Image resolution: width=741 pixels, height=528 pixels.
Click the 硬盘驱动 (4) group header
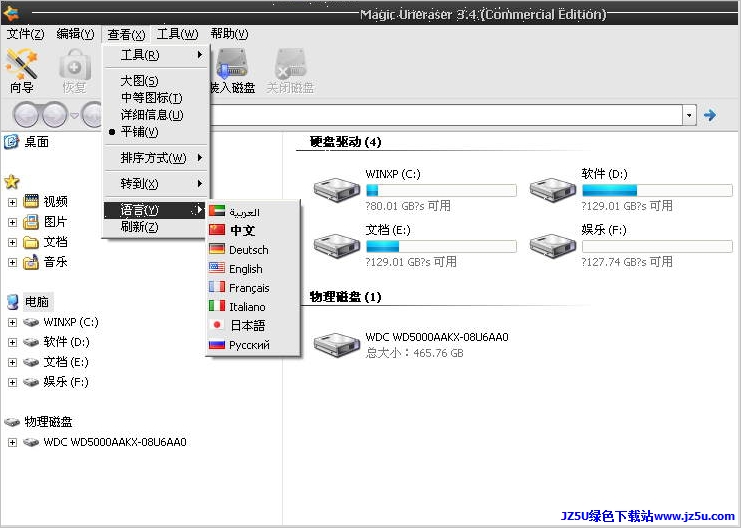[x=345, y=141]
